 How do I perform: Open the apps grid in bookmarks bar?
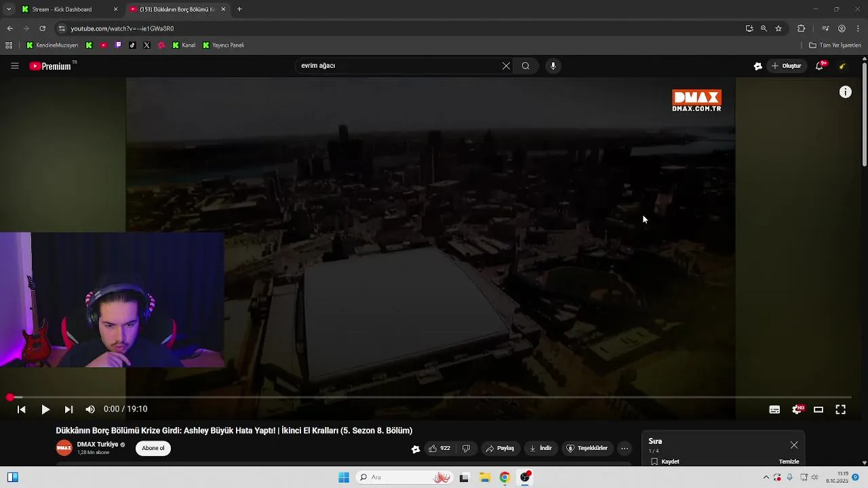pos(9,45)
